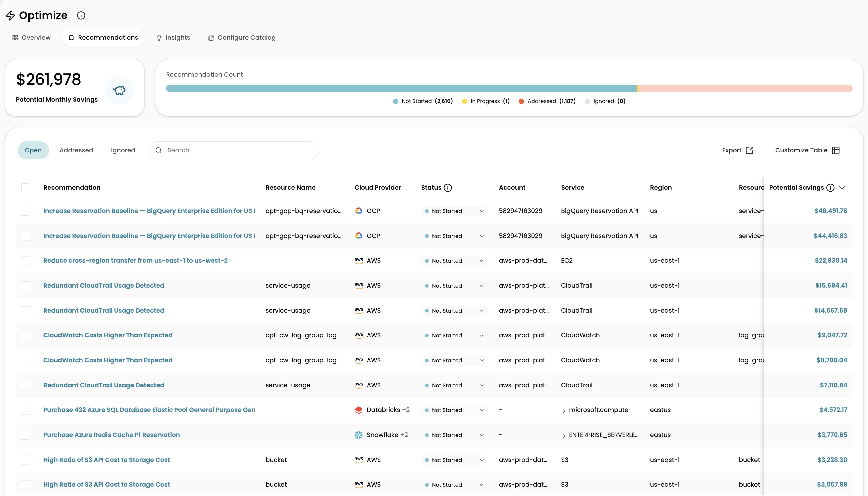Click the AWS logo in the $15,694.41 row

click(359, 285)
